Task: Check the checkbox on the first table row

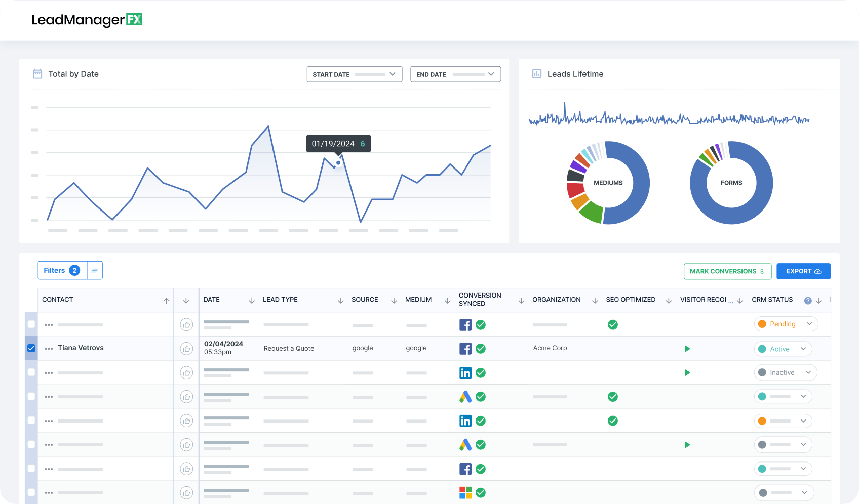Action: pos(31,324)
